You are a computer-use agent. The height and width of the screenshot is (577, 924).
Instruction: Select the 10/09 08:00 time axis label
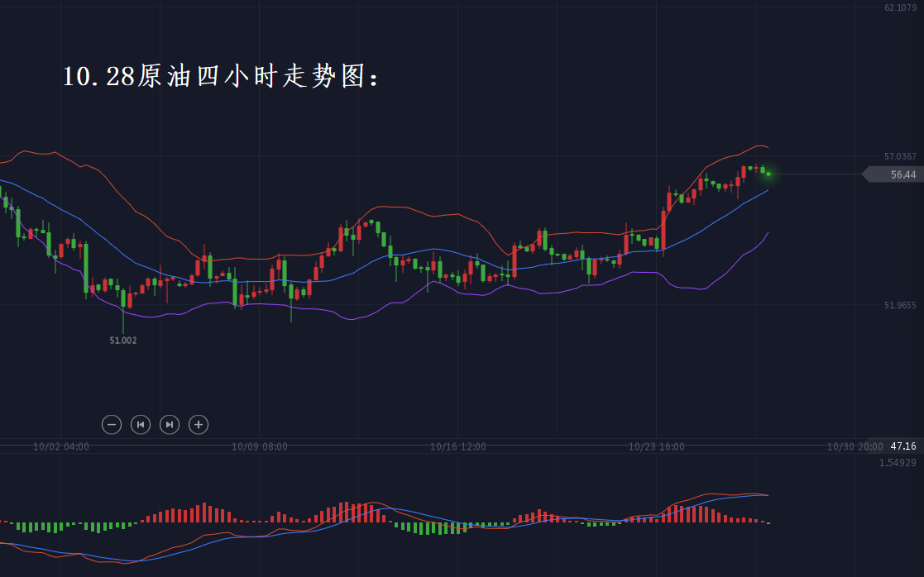260,446
